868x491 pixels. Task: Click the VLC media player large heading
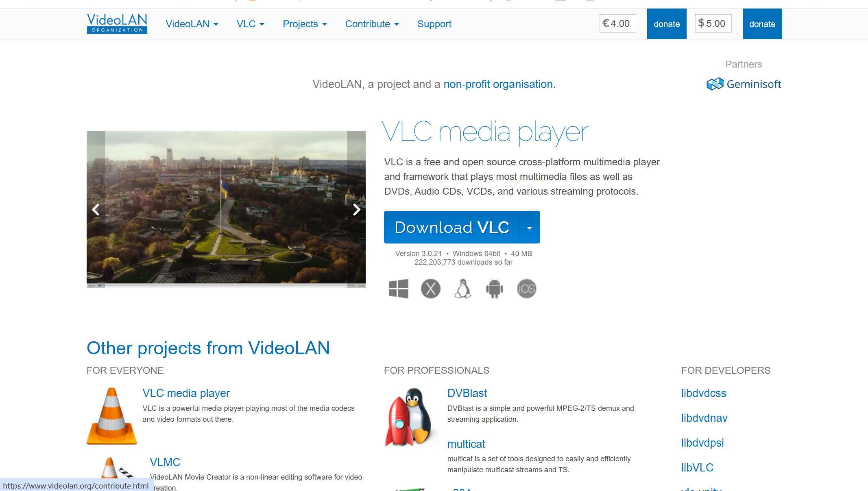click(485, 132)
